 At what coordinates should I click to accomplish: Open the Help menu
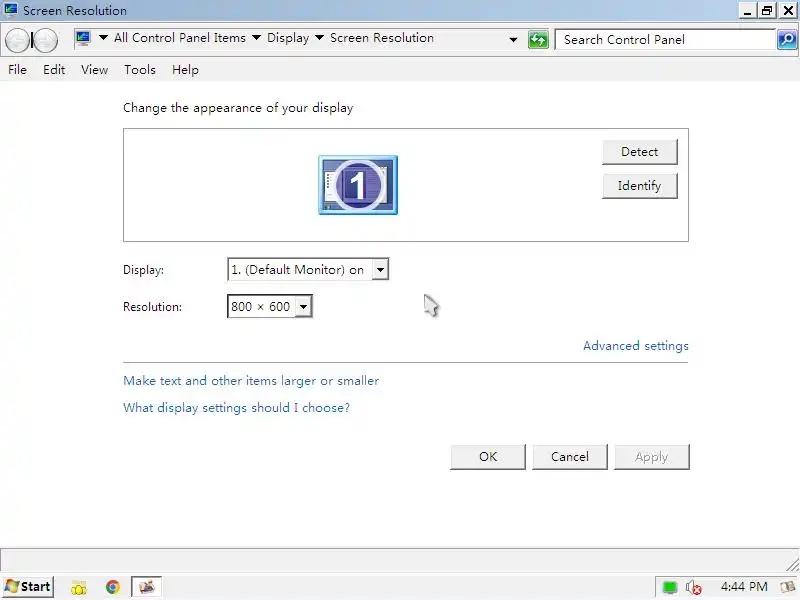tap(185, 69)
